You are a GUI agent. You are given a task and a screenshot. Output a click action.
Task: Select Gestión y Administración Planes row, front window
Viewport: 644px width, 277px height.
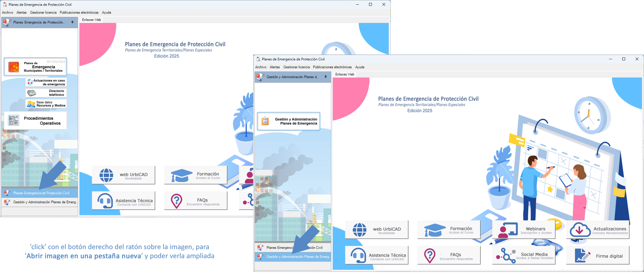tap(293, 257)
